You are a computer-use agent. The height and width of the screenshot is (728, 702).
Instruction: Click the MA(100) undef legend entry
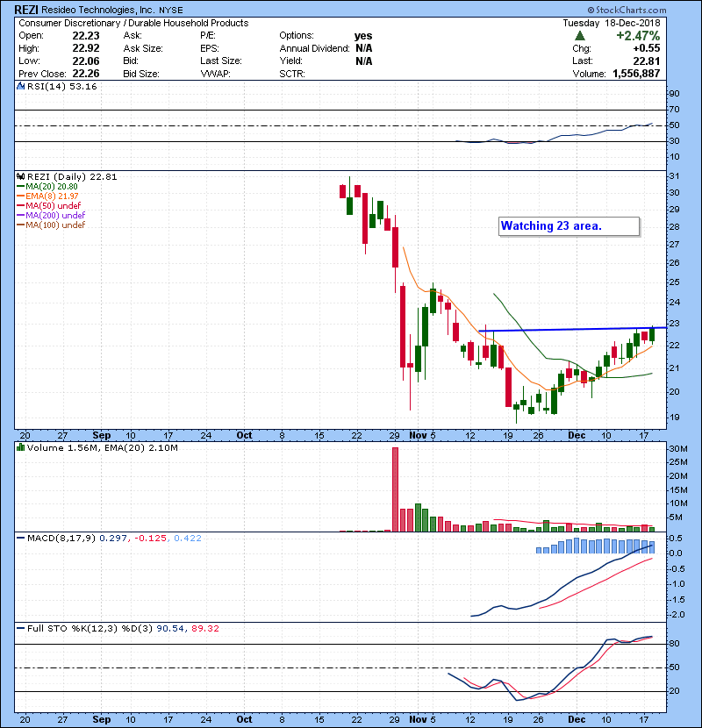click(x=51, y=225)
